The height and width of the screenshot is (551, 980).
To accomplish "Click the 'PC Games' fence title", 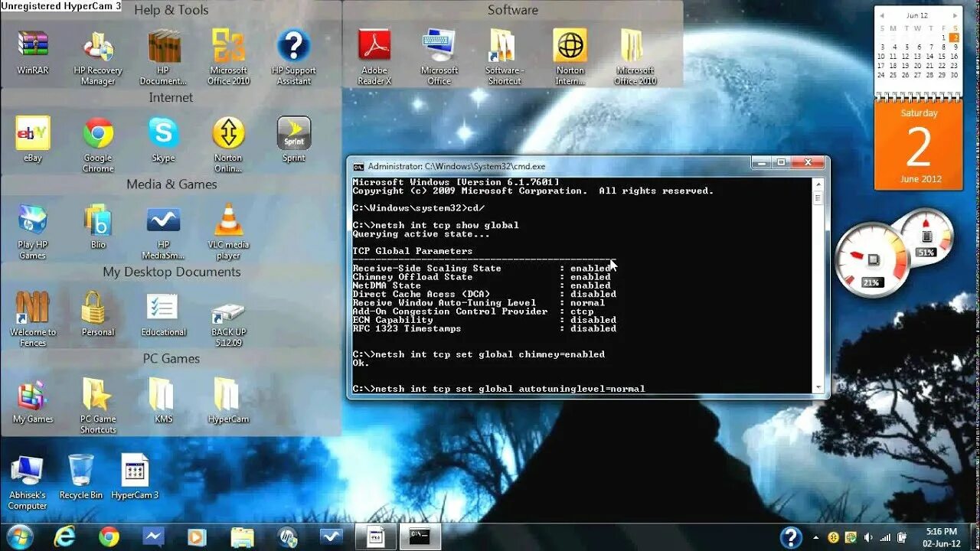I will [x=171, y=358].
